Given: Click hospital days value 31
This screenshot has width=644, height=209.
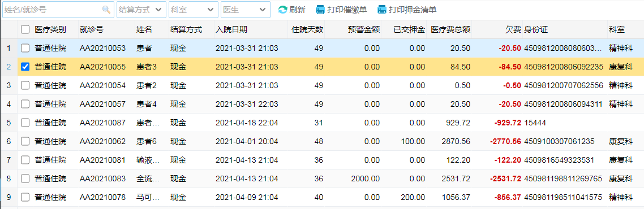Looking at the screenshot, I should pos(319,123).
